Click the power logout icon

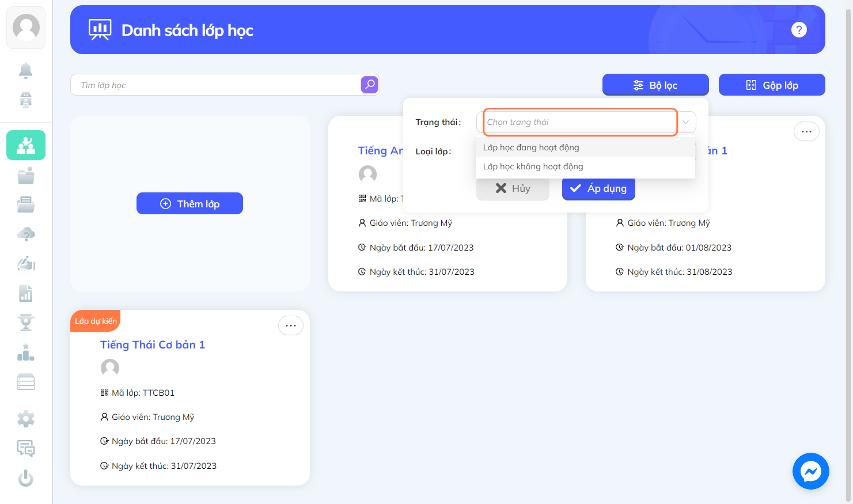pos(26,478)
